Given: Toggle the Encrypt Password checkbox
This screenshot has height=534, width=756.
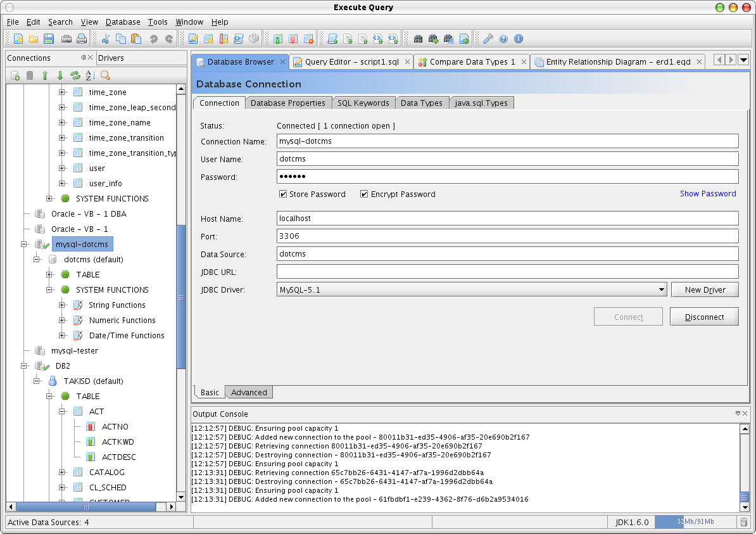Looking at the screenshot, I should pyautogui.click(x=365, y=194).
